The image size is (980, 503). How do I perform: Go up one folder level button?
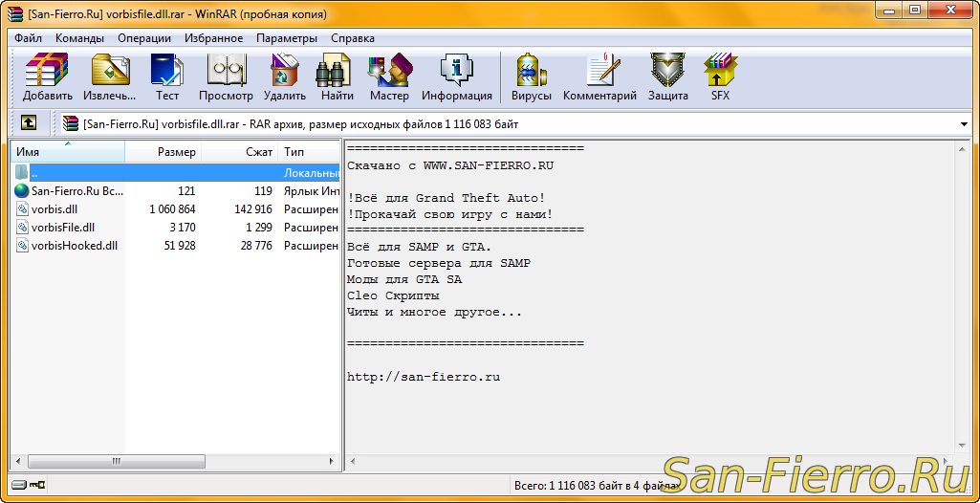coord(29,123)
